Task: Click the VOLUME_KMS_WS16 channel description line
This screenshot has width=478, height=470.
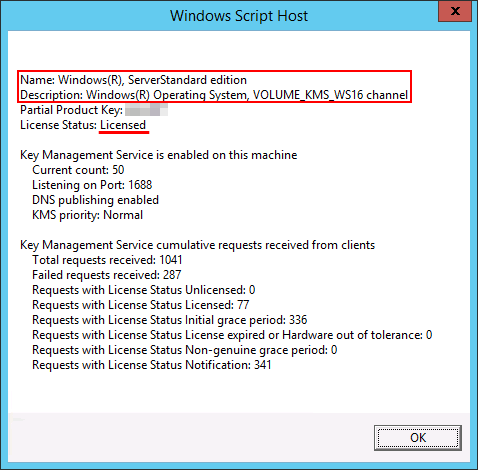Action: click(214, 95)
